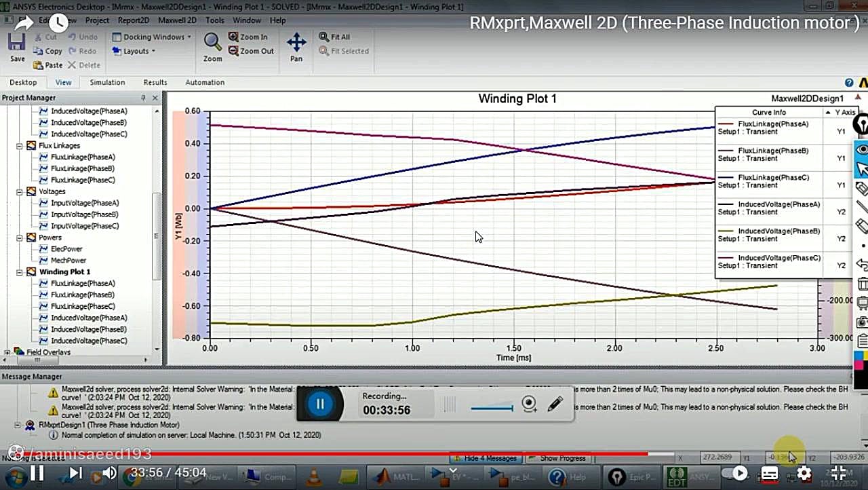Click the Save icon in the ribbon
Screen dimensions: 868x490
(17, 48)
